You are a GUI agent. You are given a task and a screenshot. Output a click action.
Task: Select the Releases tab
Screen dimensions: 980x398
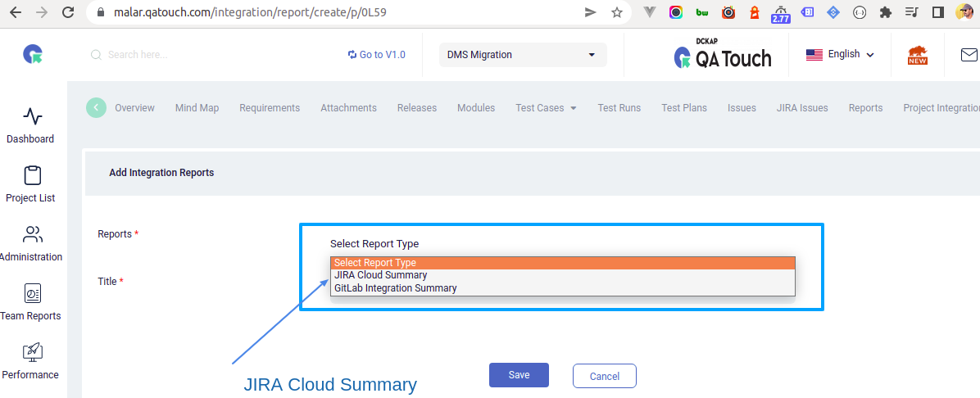point(417,108)
